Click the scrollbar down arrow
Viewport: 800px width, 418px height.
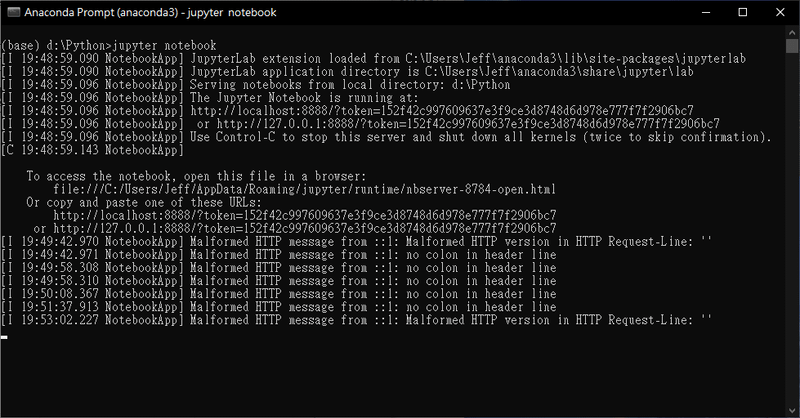792,410
